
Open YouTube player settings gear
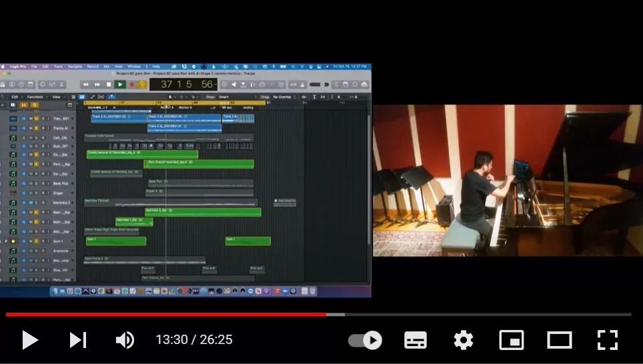464,340
